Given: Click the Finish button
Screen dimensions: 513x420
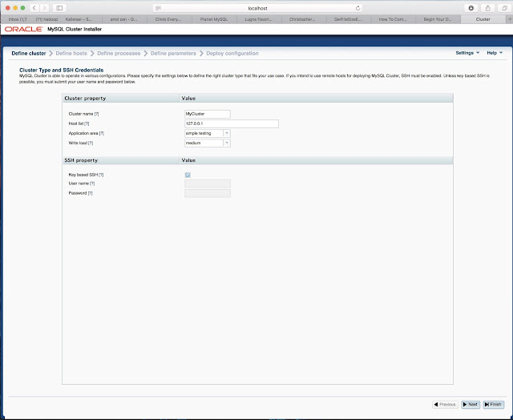Looking at the screenshot, I should coord(494,405).
